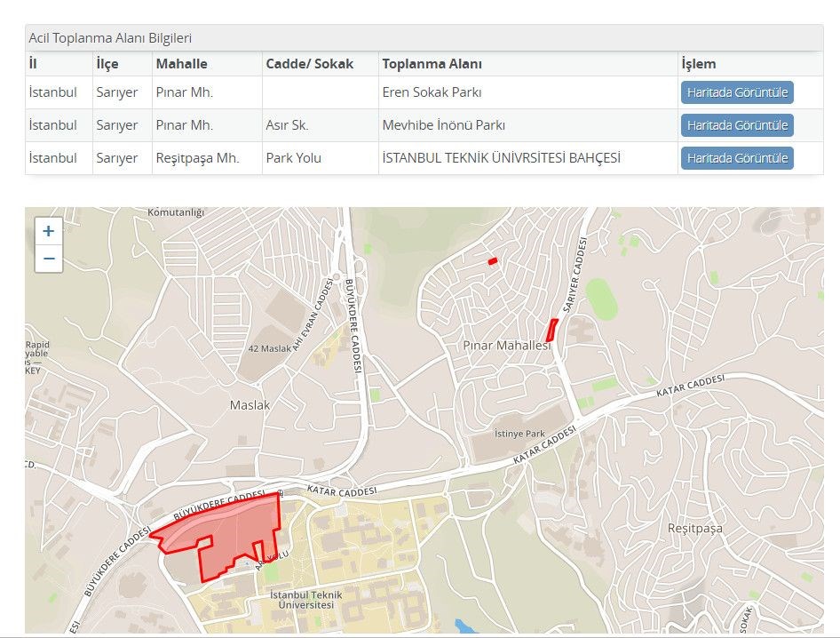Show Eren Sokak Parkı on the map

[x=737, y=92]
